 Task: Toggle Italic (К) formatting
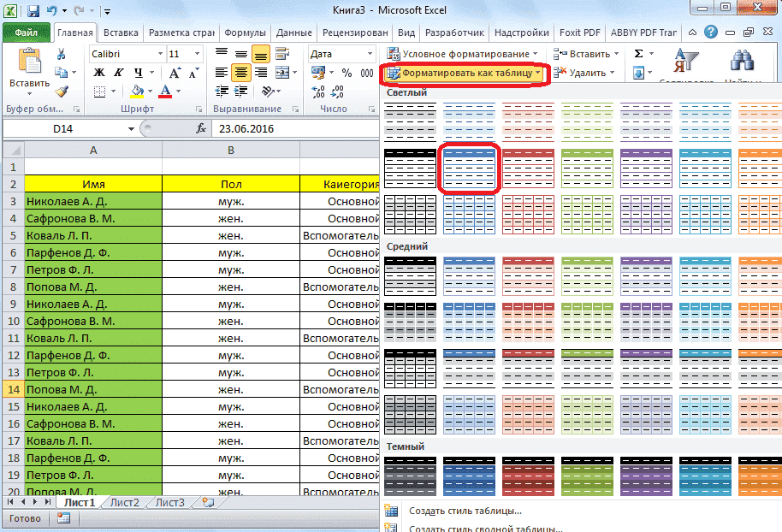(x=117, y=74)
